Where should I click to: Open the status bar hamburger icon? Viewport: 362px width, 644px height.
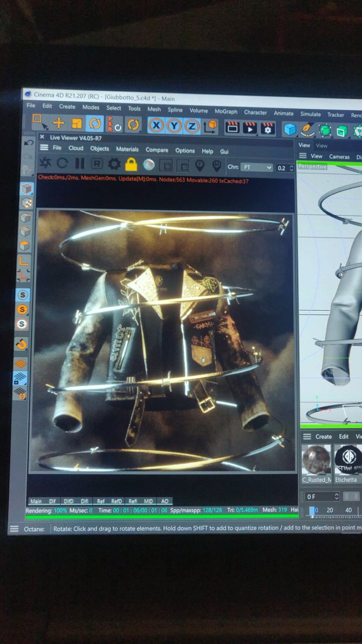[x=13, y=529]
